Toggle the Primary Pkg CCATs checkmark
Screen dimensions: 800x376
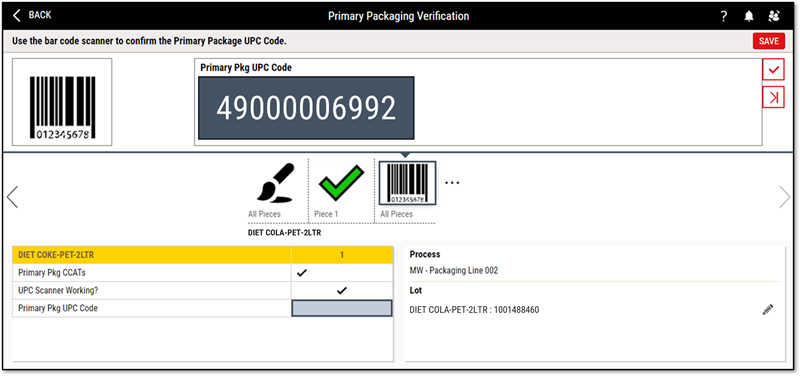[302, 273]
